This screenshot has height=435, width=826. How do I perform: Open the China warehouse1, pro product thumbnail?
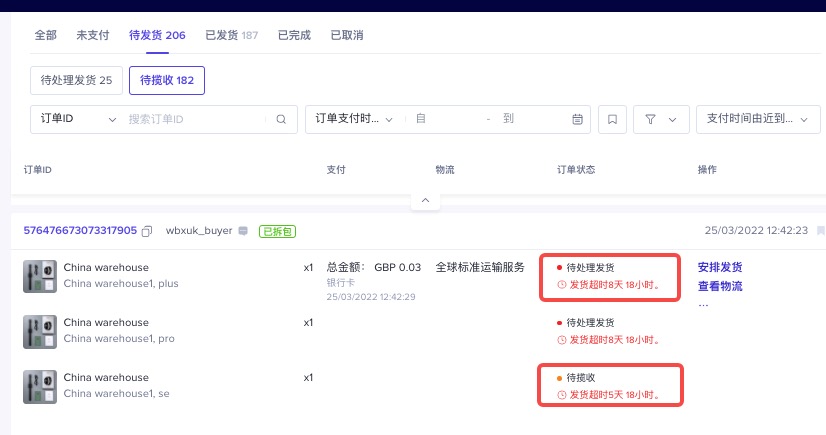point(40,332)
